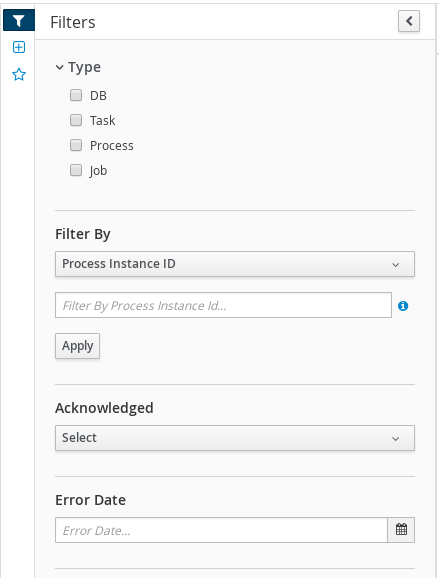
Task: Open the calendar icon for Error Date
Action: click(401, 530)
